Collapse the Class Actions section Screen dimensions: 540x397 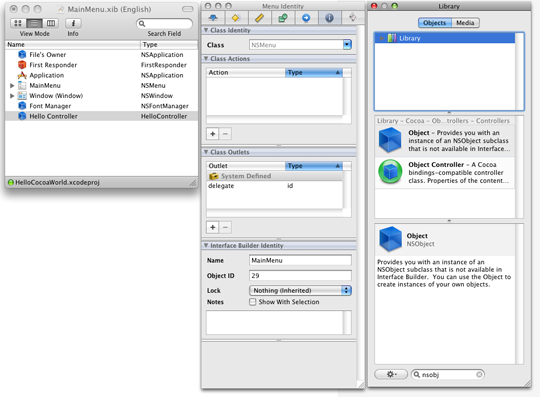tap(206, 59)
